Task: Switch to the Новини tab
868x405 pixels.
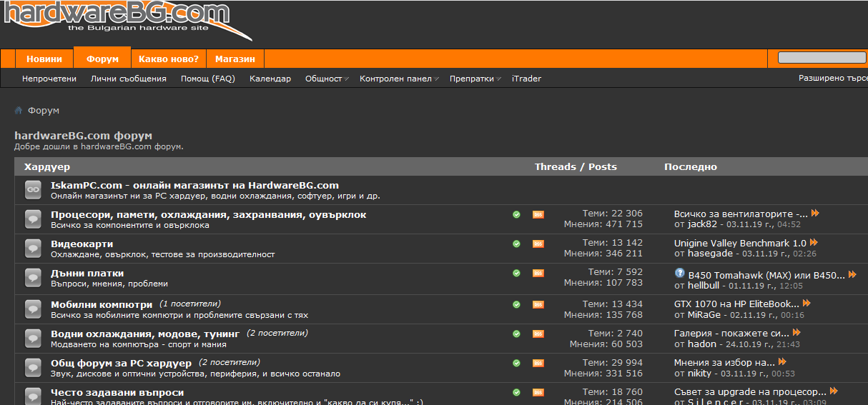Action: coord(44,59)
